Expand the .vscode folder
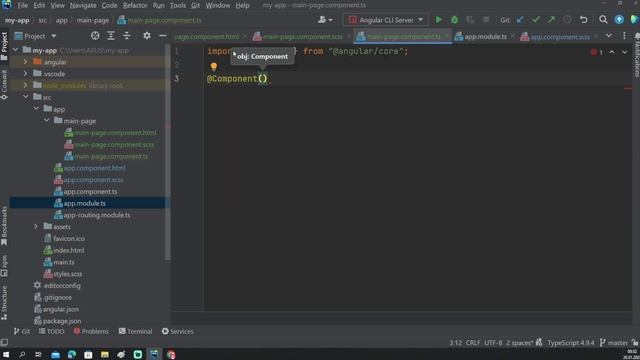This screenshot has height=360, width=640. (25, 74)
